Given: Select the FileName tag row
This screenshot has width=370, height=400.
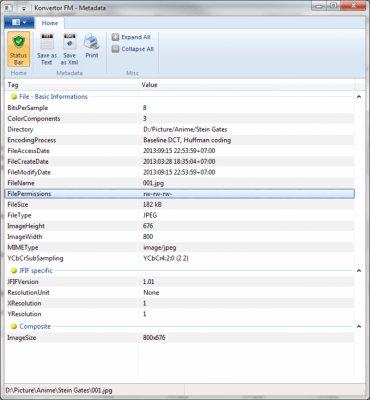Looking at the screenshot, I should click(179, 183).
